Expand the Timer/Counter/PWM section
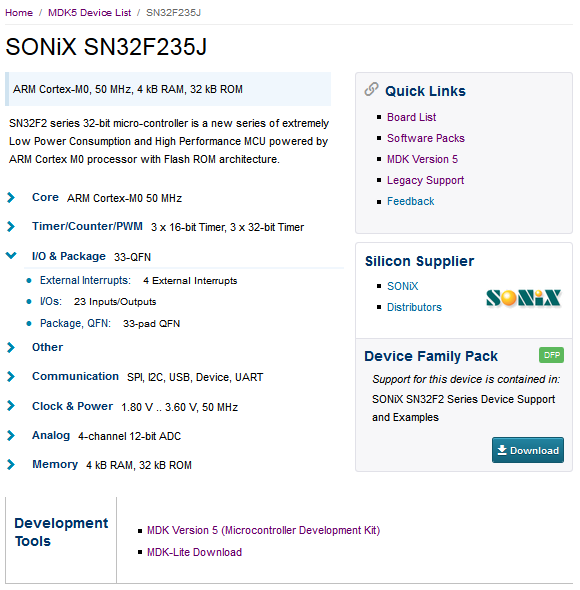 [x=11, y=227]
